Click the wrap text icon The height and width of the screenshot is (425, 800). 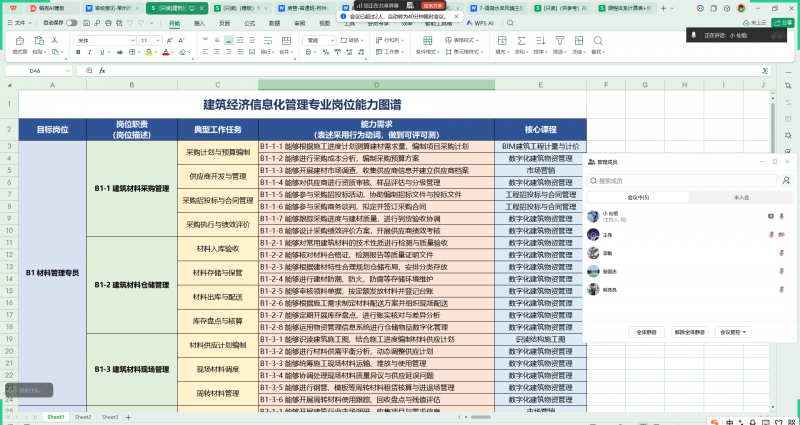click(267, 41)
